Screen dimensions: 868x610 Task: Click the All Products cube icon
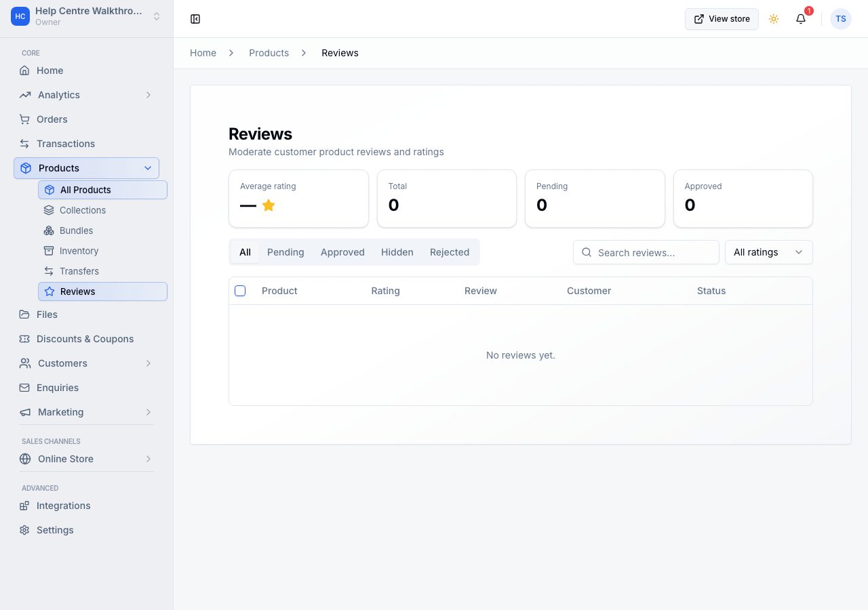50,190
